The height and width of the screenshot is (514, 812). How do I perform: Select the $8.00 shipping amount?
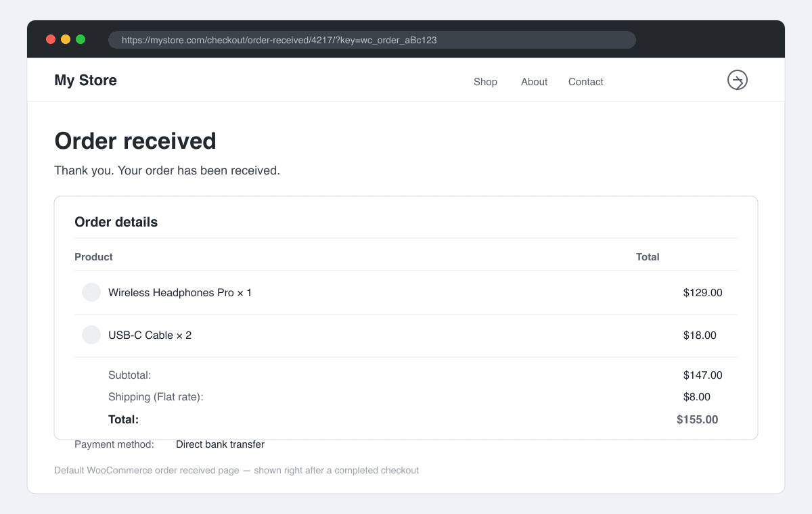click(x=696, y=397)
